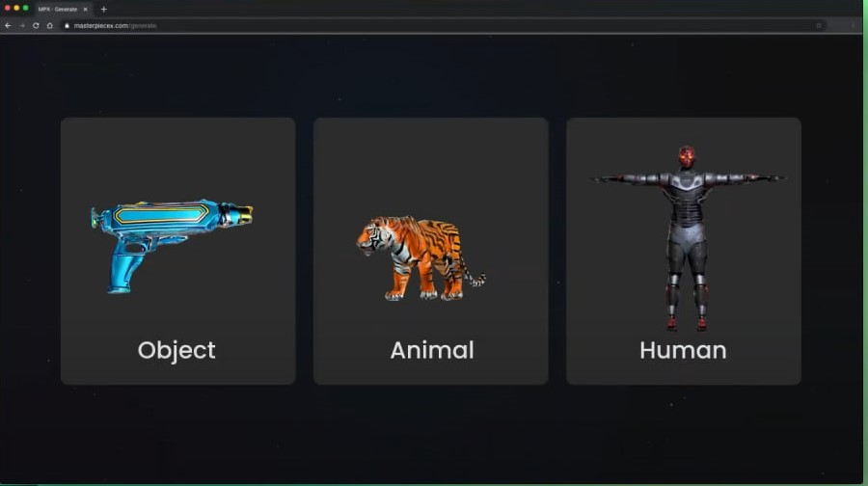Bookmark this page with the star icon
The image size is (868, 486).
coord(819,25)
